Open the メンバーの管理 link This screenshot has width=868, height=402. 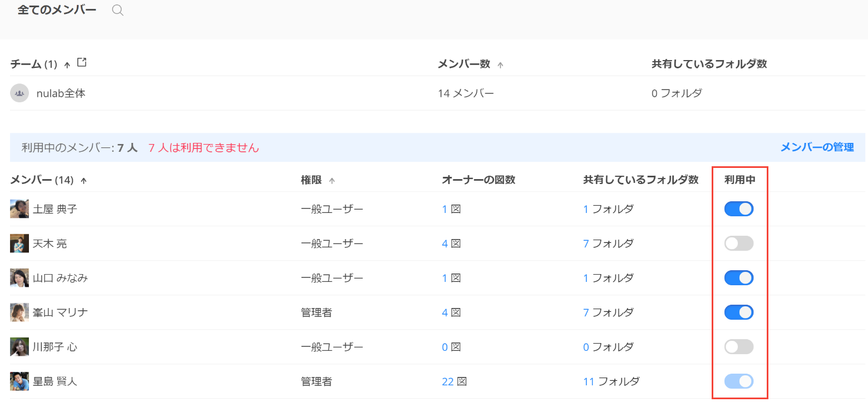tap(817, 147)
